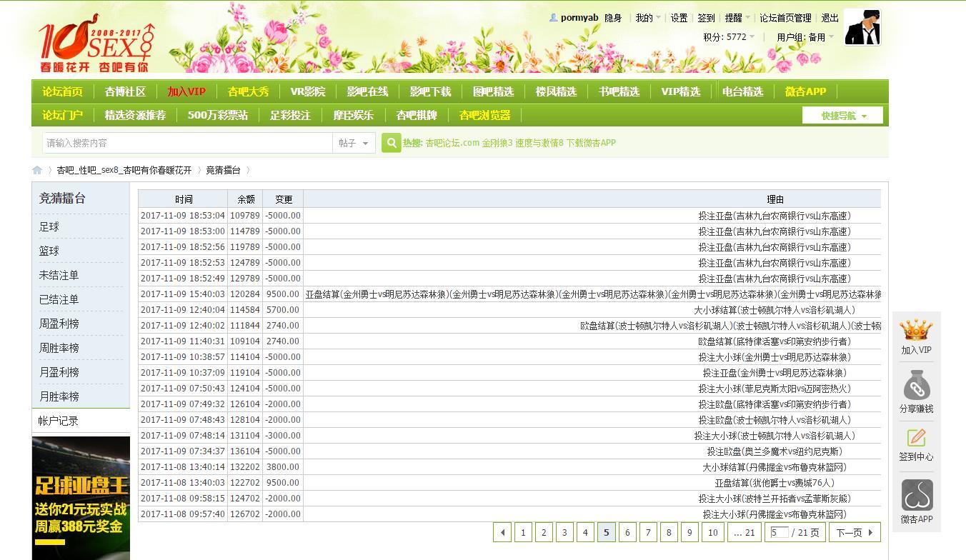This screenshot has height=560, width=966.
Task: Open 签到中心 pencil icon
Action: [916, 437]
